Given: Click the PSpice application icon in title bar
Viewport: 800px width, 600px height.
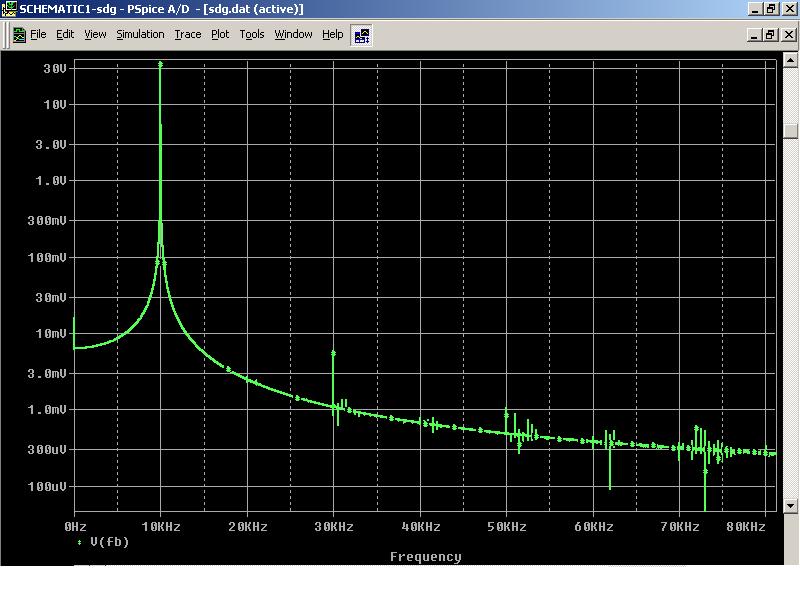Looking at the screenshot, I should tap(9, 9).
